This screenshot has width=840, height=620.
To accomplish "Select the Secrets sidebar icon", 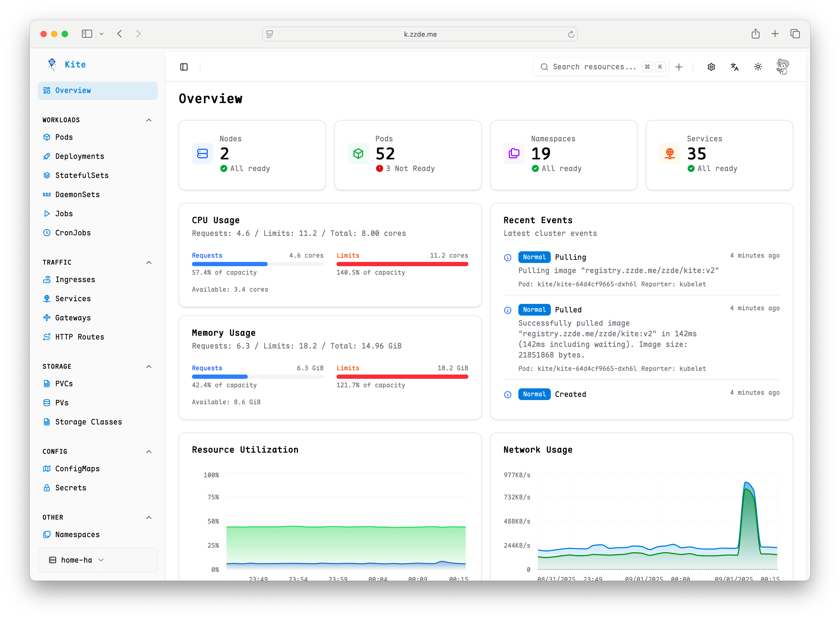I will [x=47, y=487].
